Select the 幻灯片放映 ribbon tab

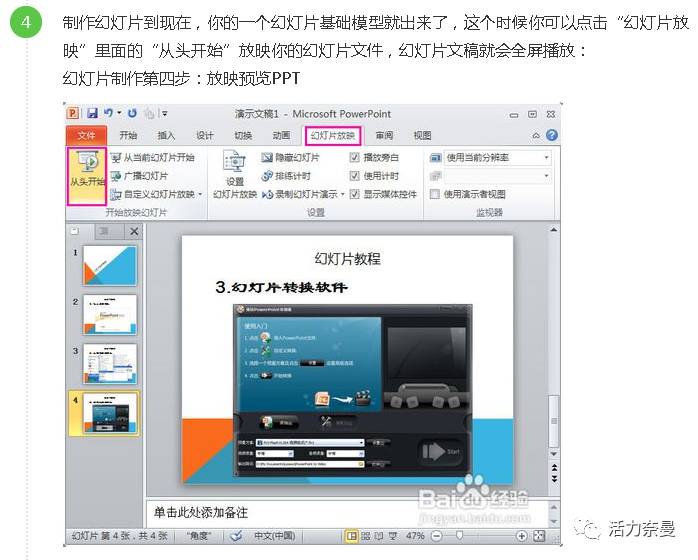tap(333, 135)
